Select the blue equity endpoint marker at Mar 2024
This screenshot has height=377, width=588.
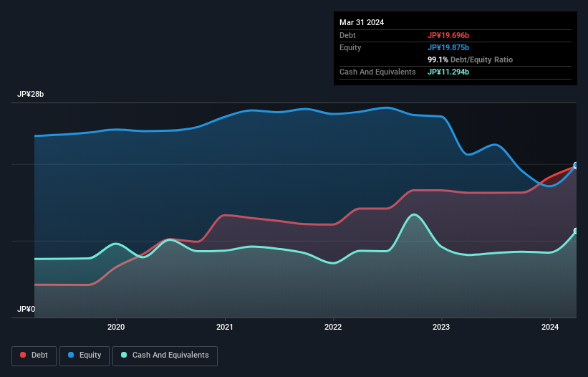click(x=576, y=166)
